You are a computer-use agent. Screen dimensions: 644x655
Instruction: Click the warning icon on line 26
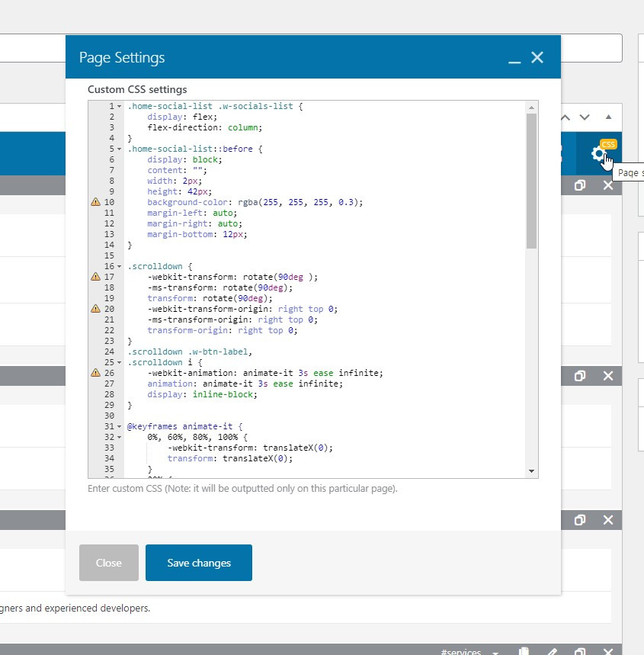[x=95, y=373]
